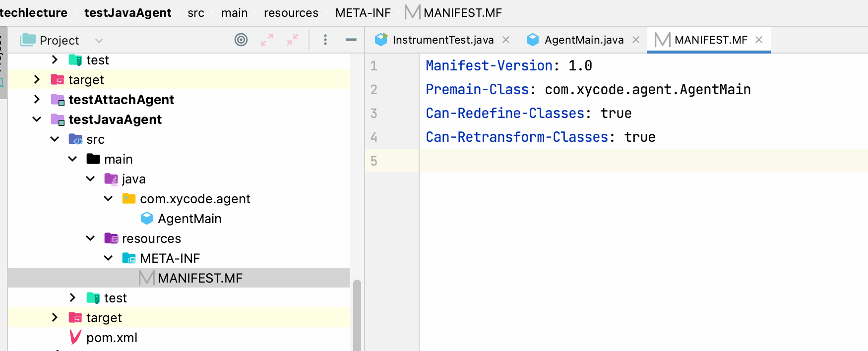The image size is (868, 351).
Task: Click the pom.xml Maven file icon
Action: (75, 337)
